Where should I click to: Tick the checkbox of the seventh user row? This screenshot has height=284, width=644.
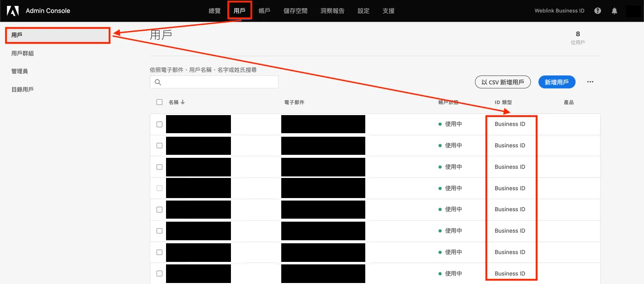159,252
